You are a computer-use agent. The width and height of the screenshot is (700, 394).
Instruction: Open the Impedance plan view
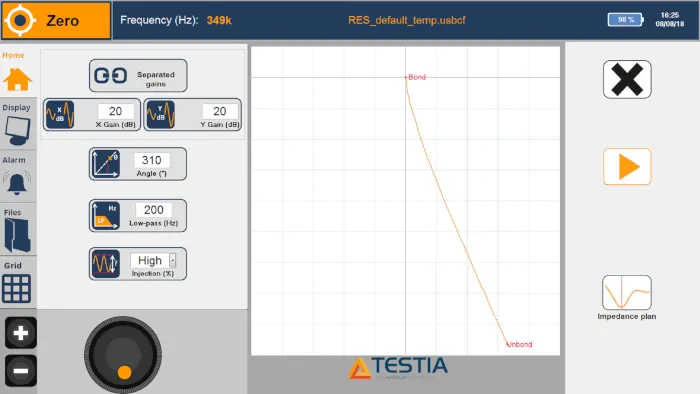point(627,298)
